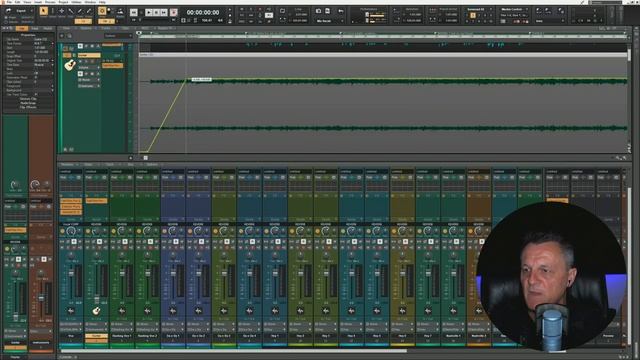Image resolution: width=640 pixels, height=360 pixels.
Task: Switch to the ProCh tab in the inspector
Action: tap(48, 29)
